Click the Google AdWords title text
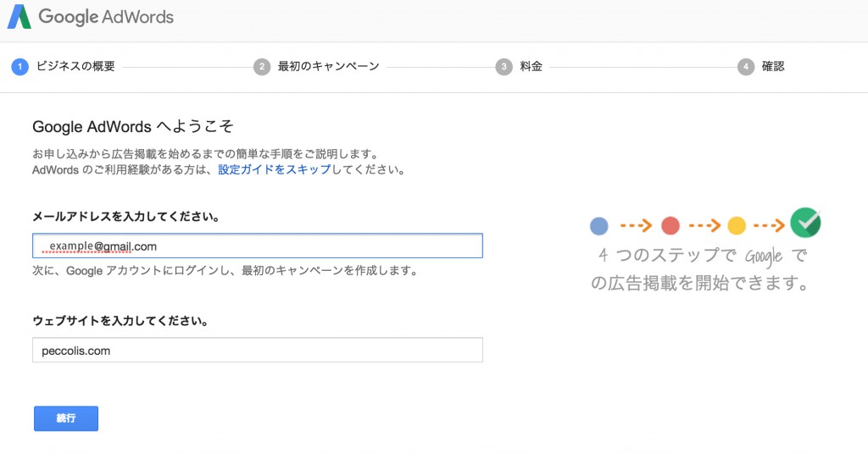This screenshot has height=453, width=868. pos(106,17)
